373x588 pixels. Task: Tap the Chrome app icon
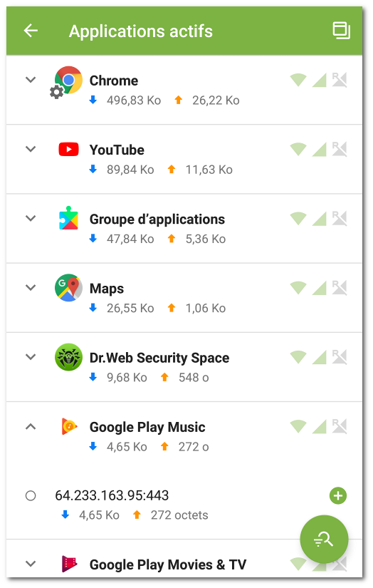coord(68,81)
